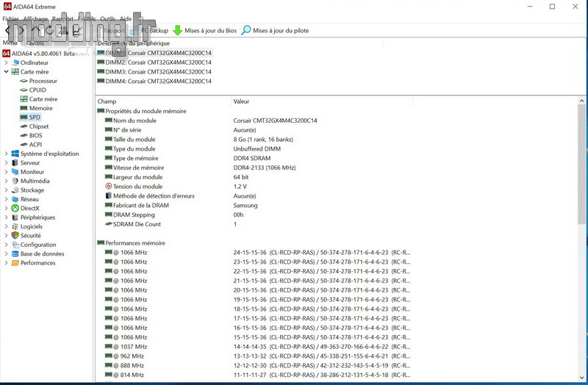Select the @ 814 MHz timing row
This screenshot has width=588, height=385.
point(257,375)
